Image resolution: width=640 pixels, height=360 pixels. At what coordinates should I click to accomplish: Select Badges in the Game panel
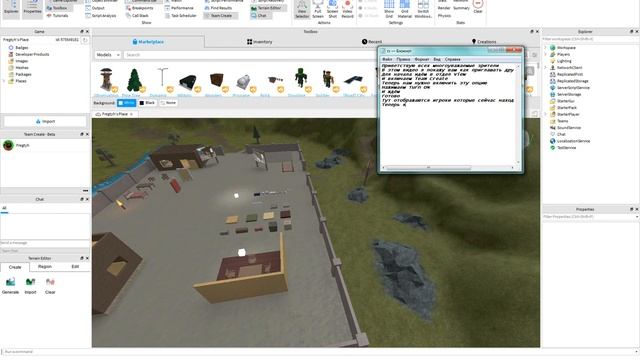[22, 48]
